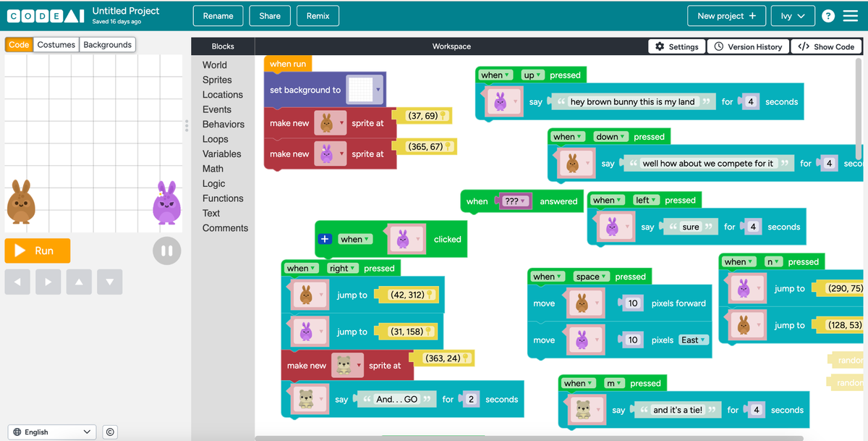Select the Variables block category
The image size is (868, 441).
click(222, 154)
